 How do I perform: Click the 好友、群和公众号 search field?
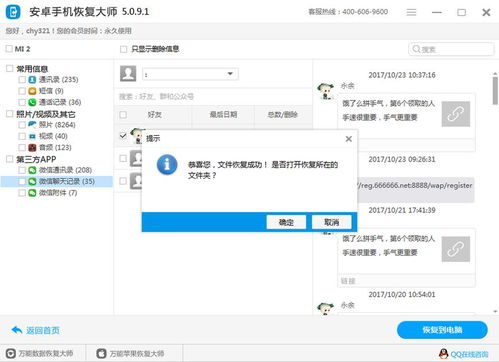point(213,97)
